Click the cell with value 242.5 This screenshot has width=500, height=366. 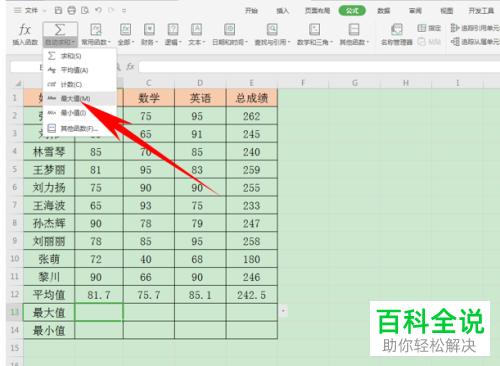(252, 295)
